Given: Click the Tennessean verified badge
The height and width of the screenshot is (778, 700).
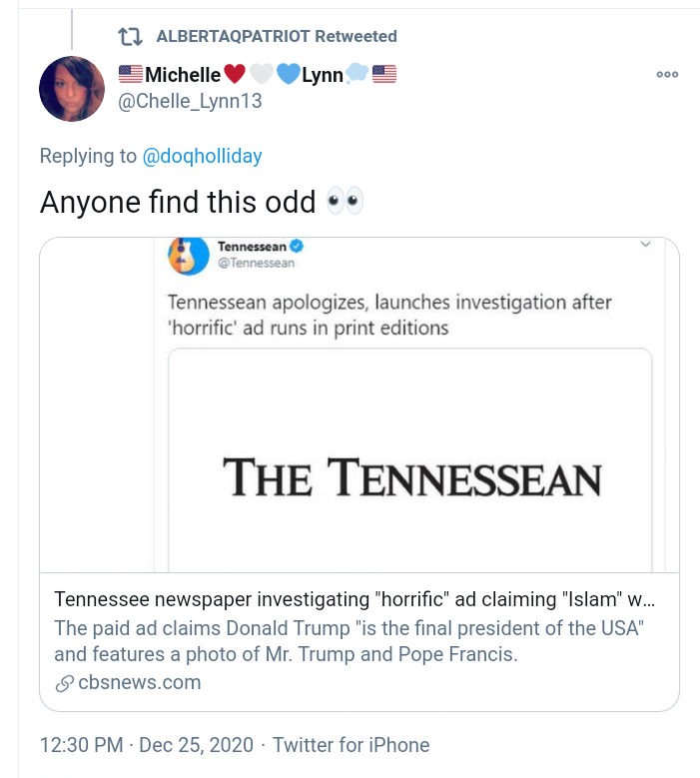Looking at the screenshot, I should coord(297,247).
